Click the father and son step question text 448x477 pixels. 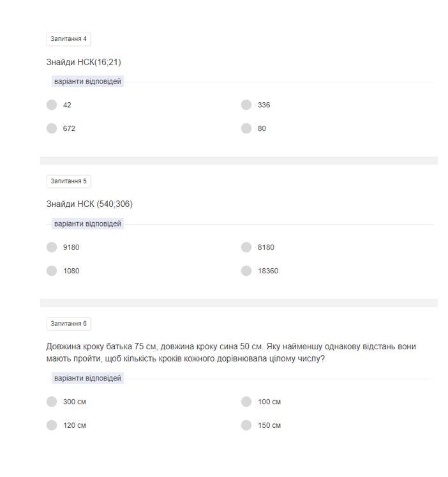230,352
